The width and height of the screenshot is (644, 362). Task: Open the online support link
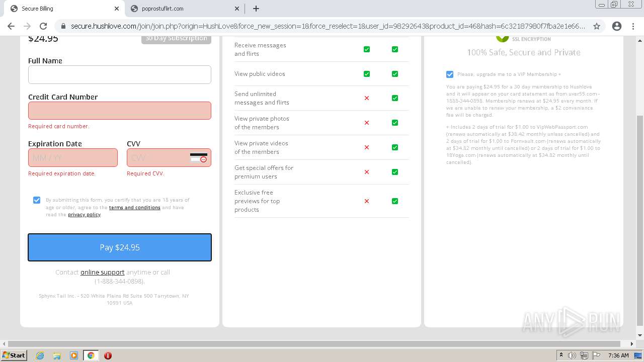(103, 273)
